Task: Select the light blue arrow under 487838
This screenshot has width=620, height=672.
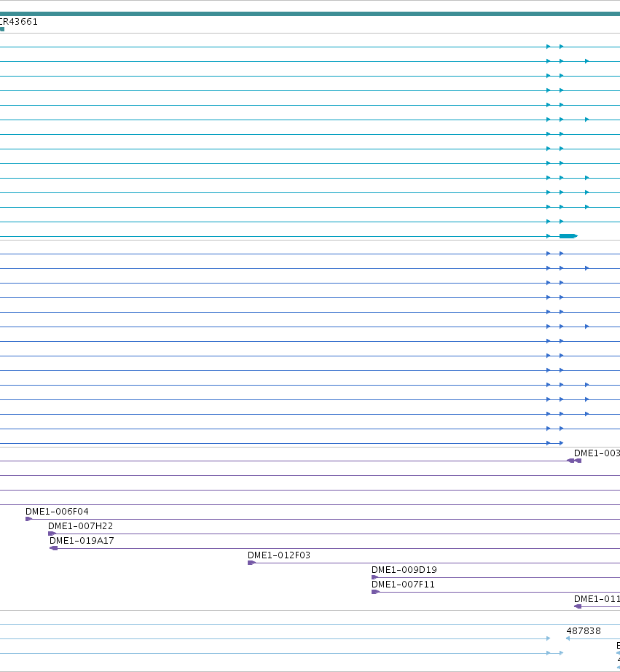Action: click(568, 638)
